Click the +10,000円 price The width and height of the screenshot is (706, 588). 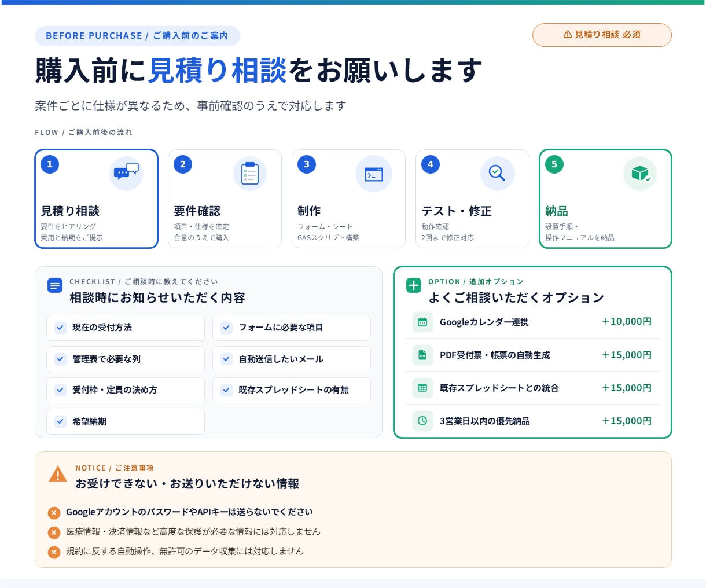[627, 322]
